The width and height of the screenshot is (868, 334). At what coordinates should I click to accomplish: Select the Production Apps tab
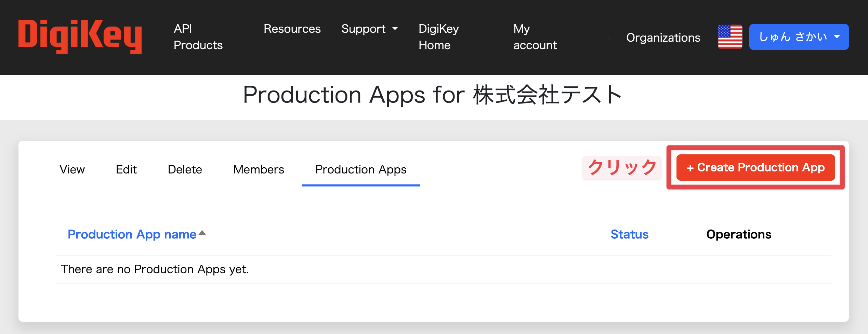tap(361, 169)
